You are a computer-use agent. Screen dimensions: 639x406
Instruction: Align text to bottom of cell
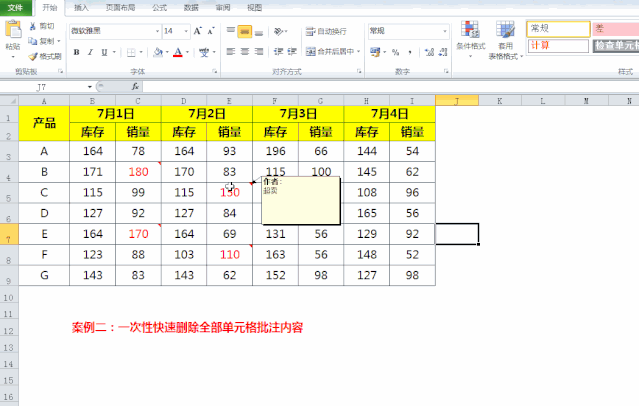tap(259, 31)
